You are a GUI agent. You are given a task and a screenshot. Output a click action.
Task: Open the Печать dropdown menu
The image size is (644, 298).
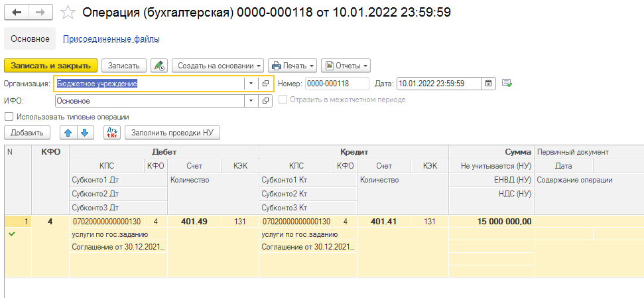[x=292, y=66]
